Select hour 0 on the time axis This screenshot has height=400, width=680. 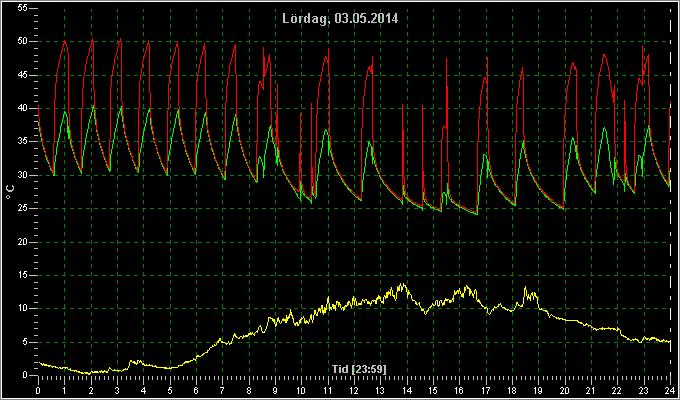(x=38, y=390)
